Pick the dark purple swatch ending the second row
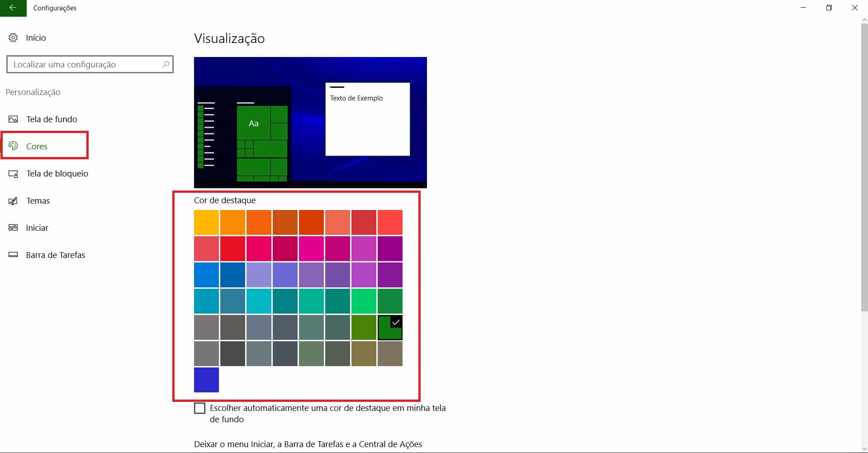The width and height of the screenshot is (868, 453). 390,248
